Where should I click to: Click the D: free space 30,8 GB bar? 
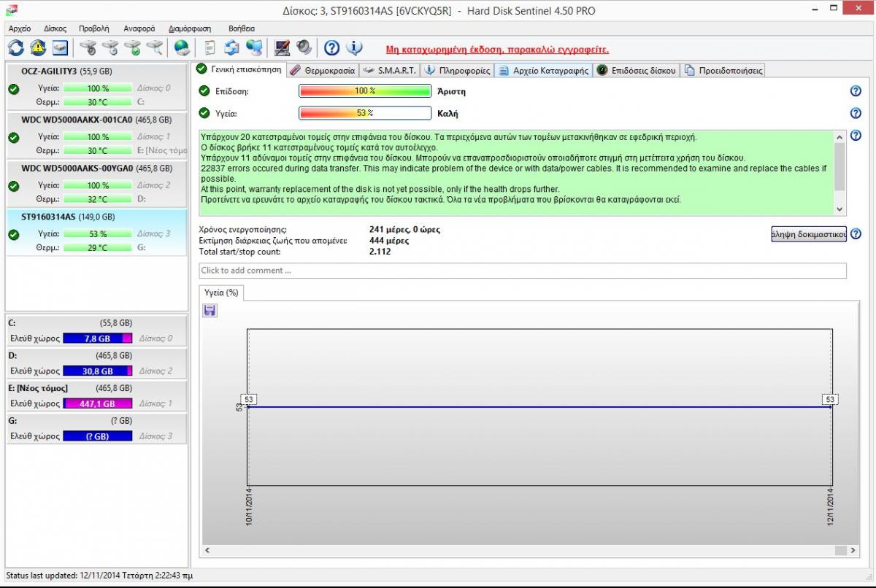coord(98,371)
